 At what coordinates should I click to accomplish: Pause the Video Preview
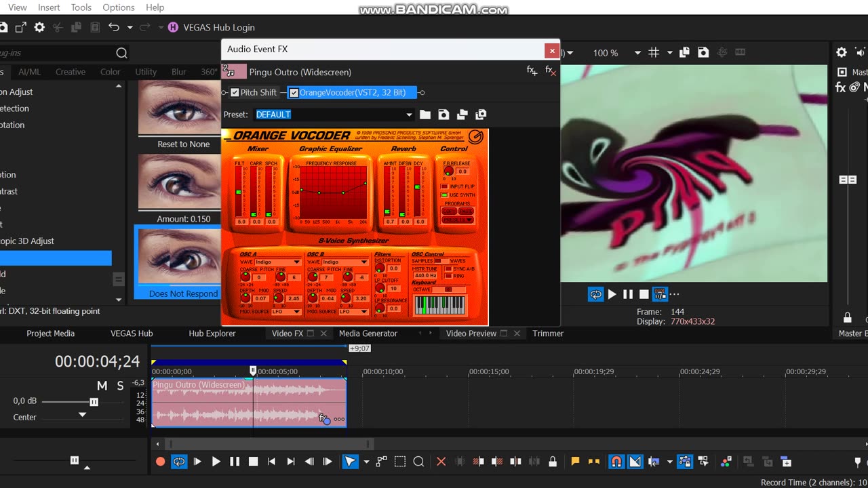click(628, 294)
